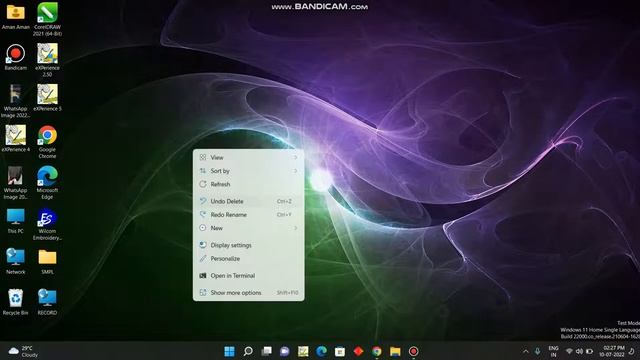Image resolution: width=640 pixels, height=360 pixels.
Task: Choose Personalize from the context menu
Action: pyautogui.click(x=249, y=258)
